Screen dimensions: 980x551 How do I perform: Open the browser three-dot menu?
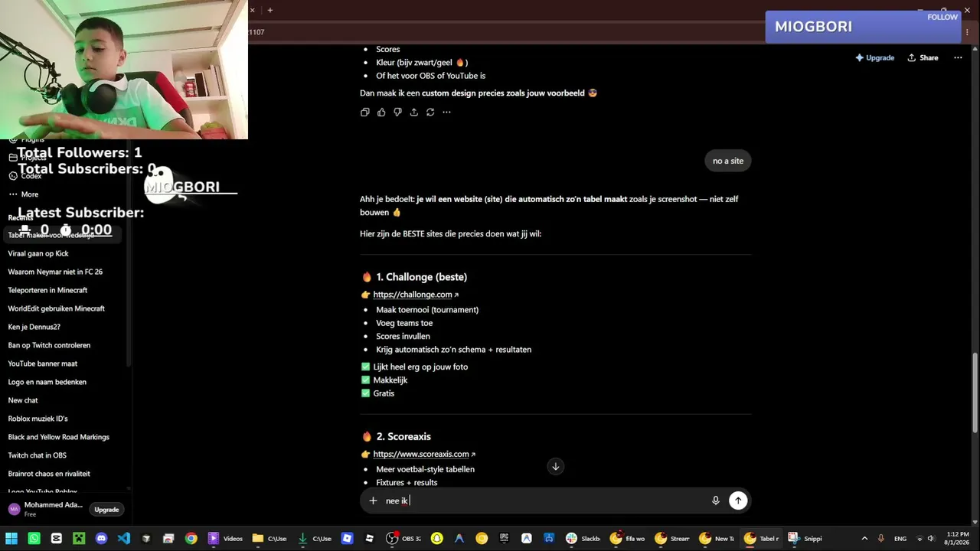[x=968, y=32]
